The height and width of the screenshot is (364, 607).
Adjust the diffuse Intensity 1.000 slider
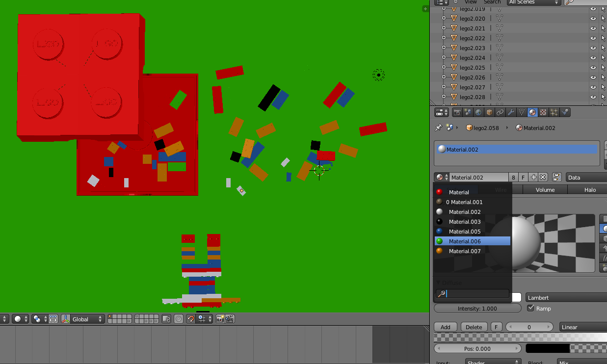477,308
